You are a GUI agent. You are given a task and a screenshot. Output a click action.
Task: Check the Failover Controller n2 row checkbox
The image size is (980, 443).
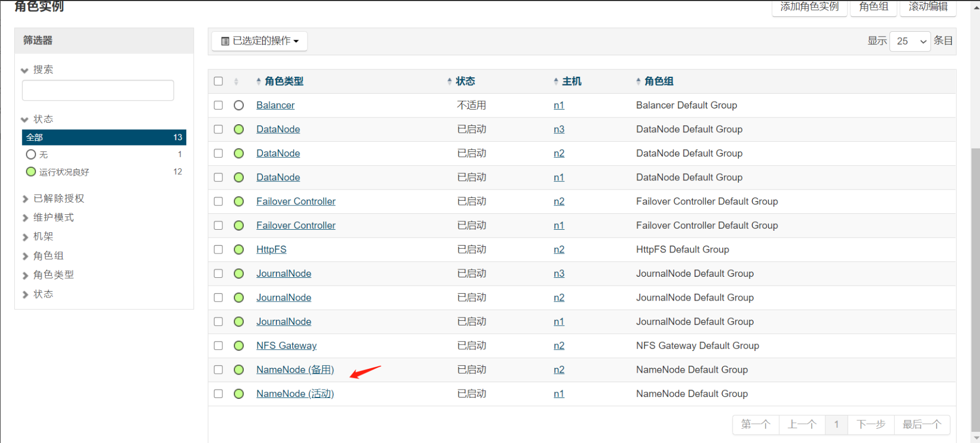click(x=218, y=201)
